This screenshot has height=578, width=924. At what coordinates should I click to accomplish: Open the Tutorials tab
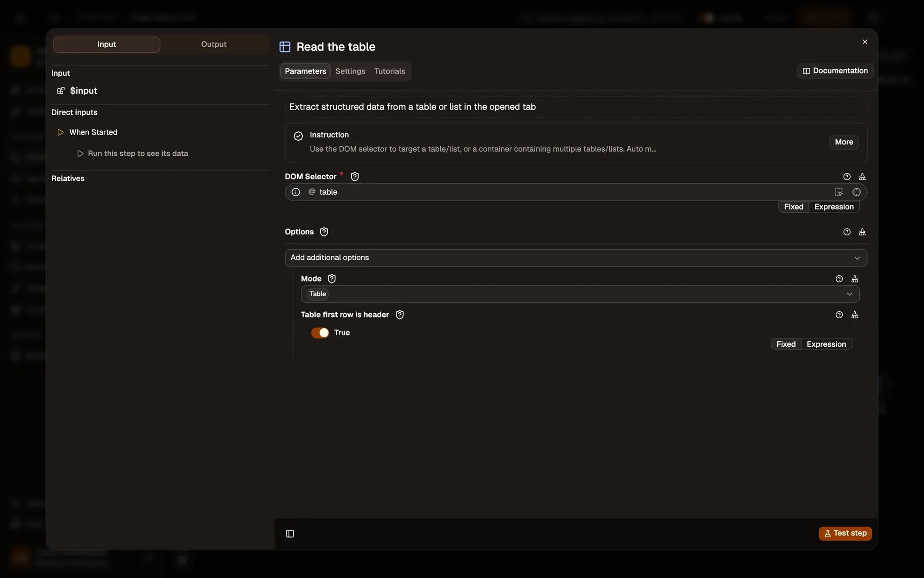(x=389, y=71)
